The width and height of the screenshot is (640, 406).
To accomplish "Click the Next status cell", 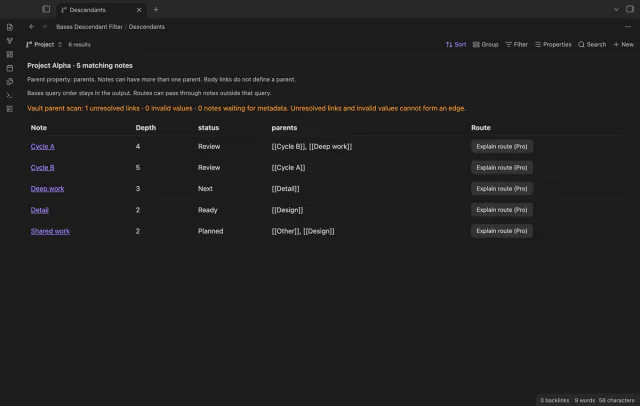I will tap(205, 189).
